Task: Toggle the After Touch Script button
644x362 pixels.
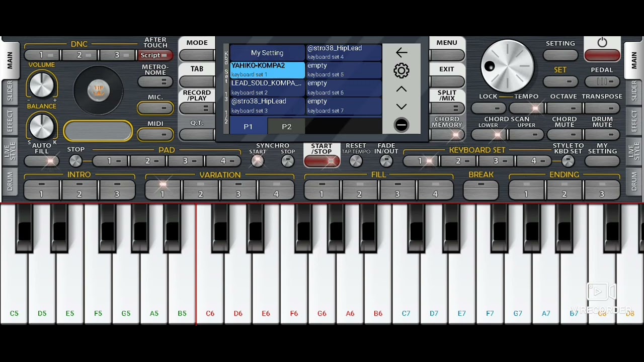Action: point(155,55)
